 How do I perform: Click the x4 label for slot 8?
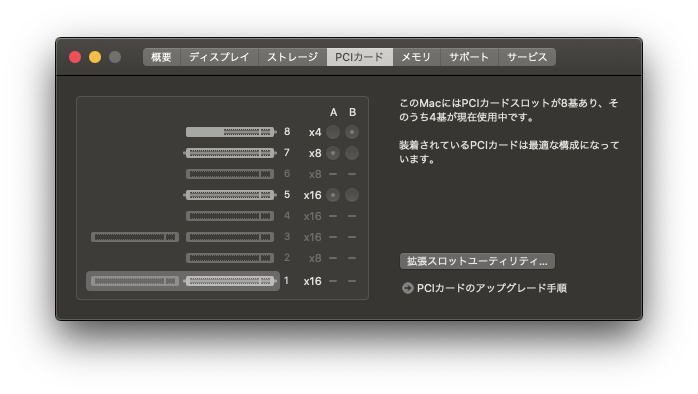315,132
